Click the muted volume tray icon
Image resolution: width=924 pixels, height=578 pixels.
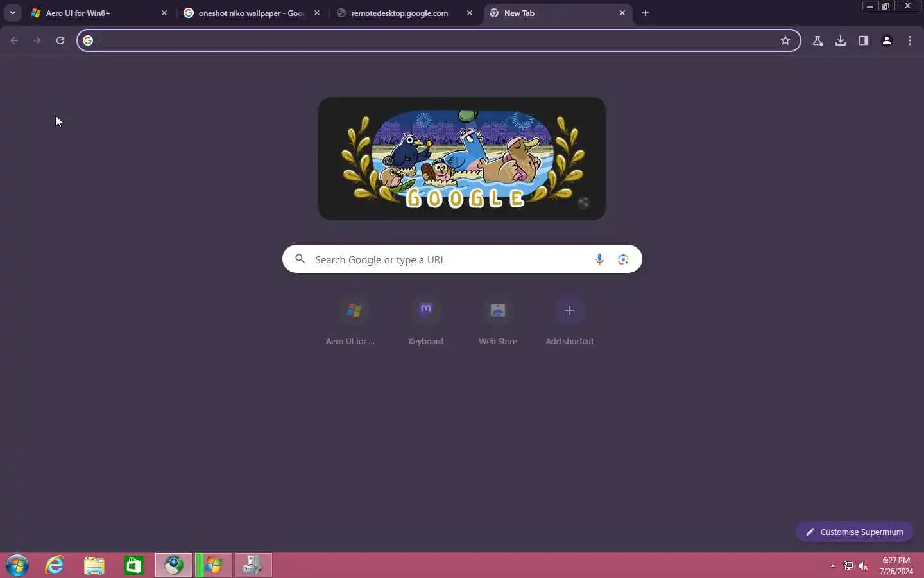[x=864, y=566]
